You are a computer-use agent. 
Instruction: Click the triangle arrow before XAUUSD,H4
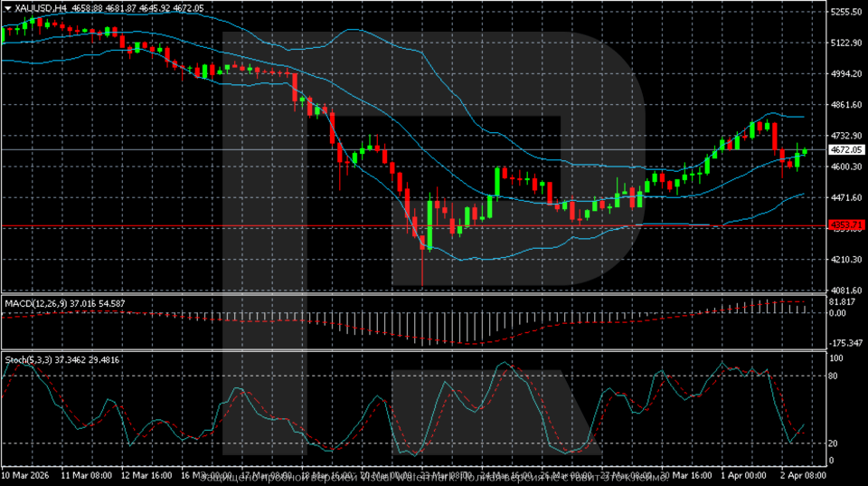click(8, 8)
